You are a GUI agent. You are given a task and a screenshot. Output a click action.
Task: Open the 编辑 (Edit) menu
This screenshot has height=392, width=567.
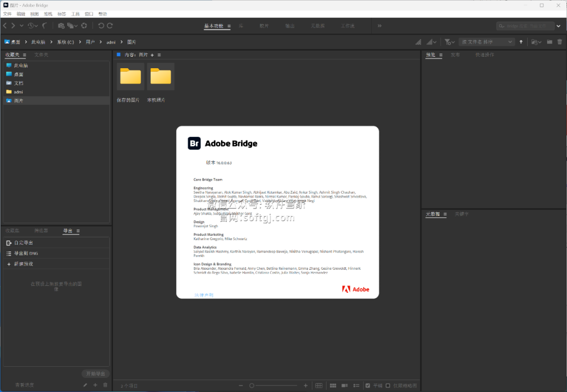[x=20, y=14]
